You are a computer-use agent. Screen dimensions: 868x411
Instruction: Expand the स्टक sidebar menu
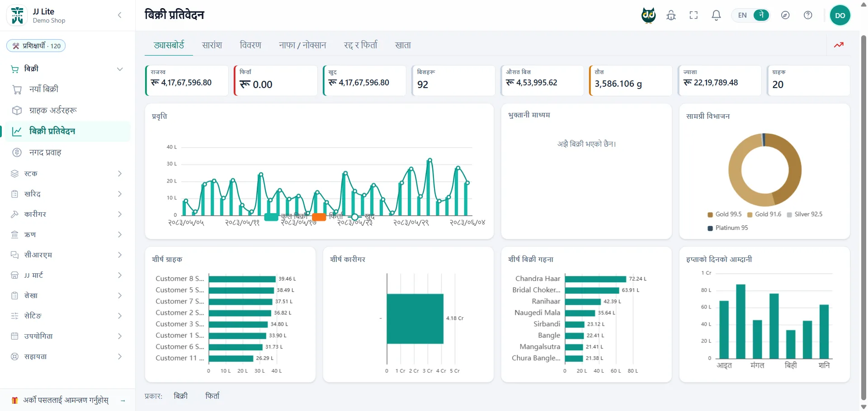[120, 173]
